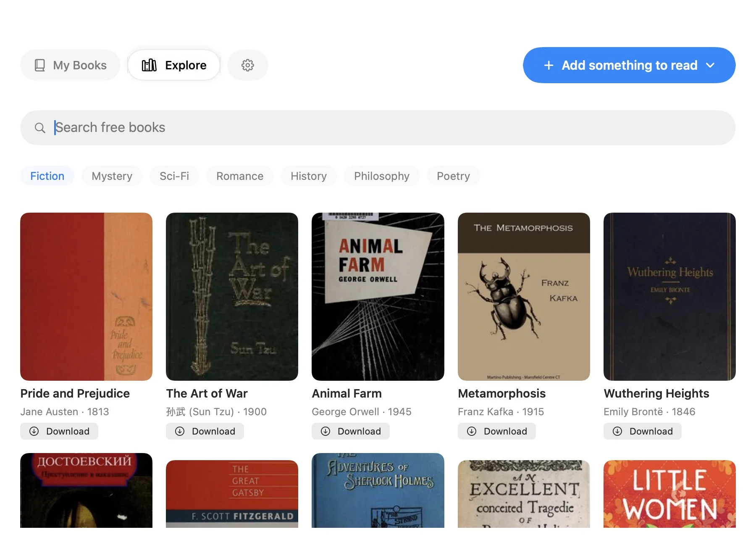Open the Wuthering Heights cover

click(669, 297)
